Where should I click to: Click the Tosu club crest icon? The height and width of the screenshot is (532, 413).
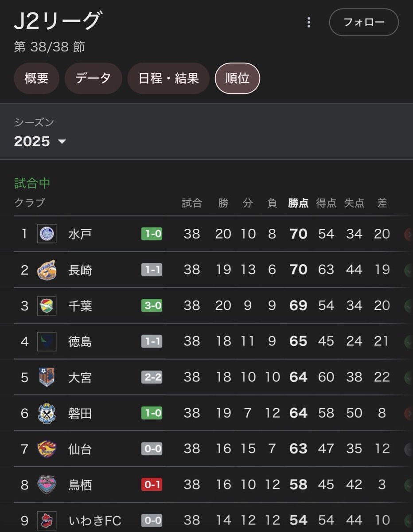(x=47, y=485)
